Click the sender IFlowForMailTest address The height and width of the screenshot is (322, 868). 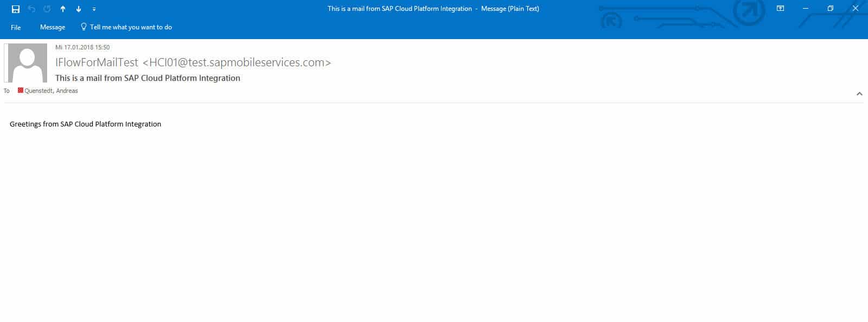point(193,62)
